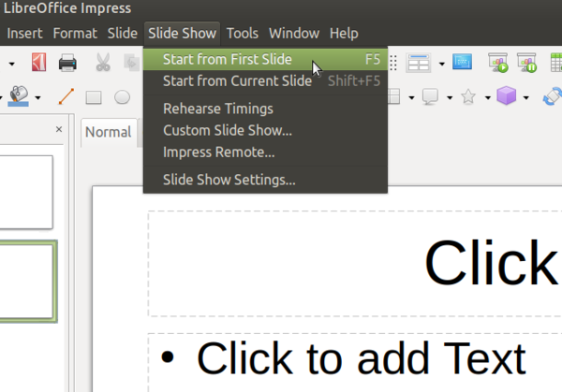The width and height of the screenshot is (562, 392).
Task: Select the purple 3D Objects cube tool
Action: pyautogui.click(x=507, y=95)
